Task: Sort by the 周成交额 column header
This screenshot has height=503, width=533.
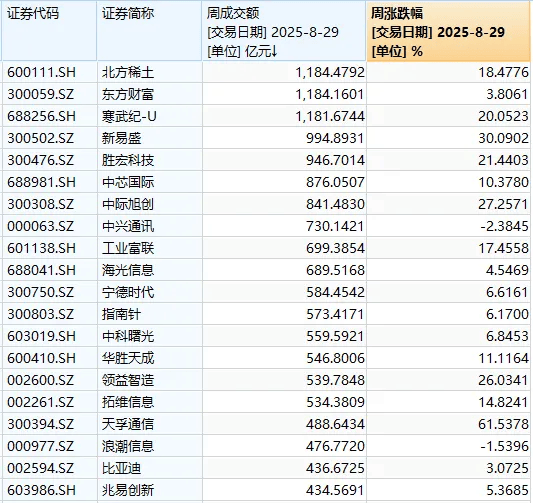Action: click(x=284, y=31)
